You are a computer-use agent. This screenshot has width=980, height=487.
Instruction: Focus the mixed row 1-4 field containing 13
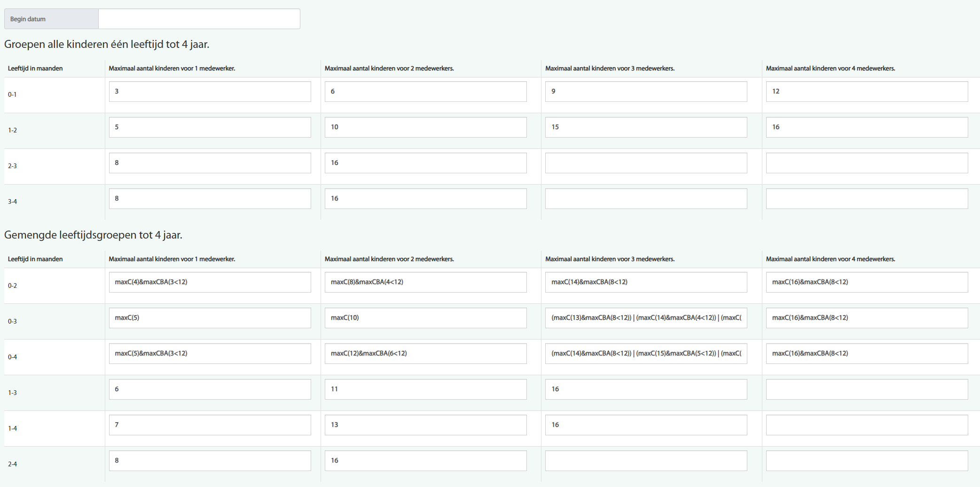425,425
